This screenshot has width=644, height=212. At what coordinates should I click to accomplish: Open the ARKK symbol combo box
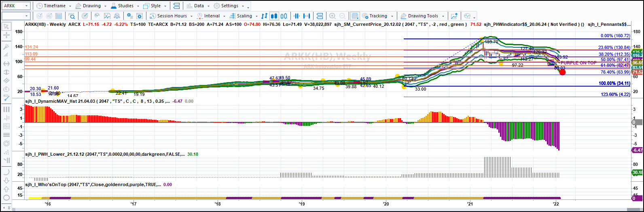[x=16, y=6]
